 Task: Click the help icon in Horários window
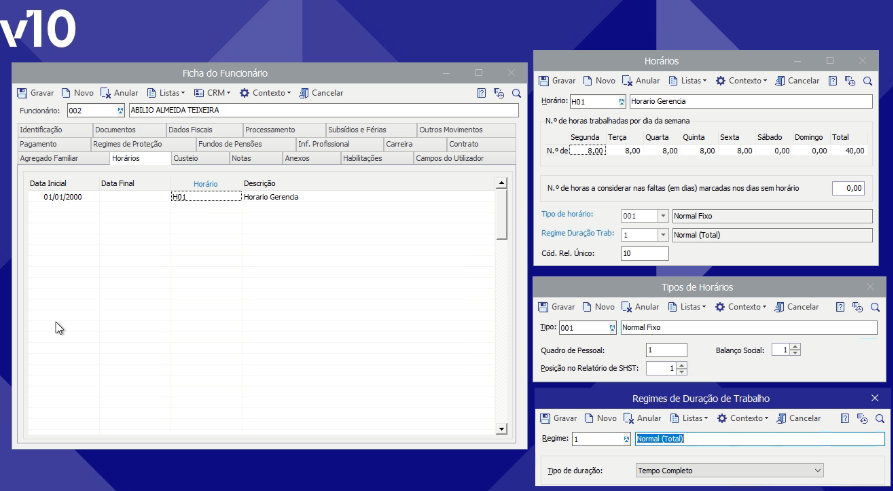click(x=829, y=81)
